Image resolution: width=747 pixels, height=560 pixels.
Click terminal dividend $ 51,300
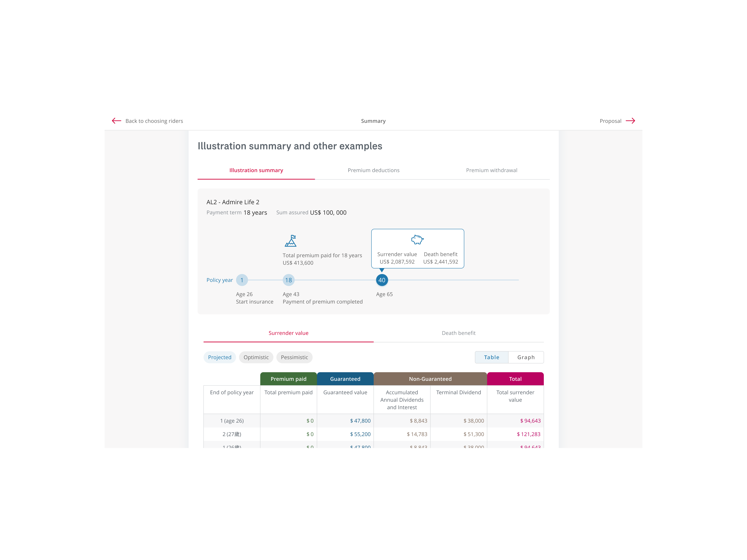click(473, 434)
